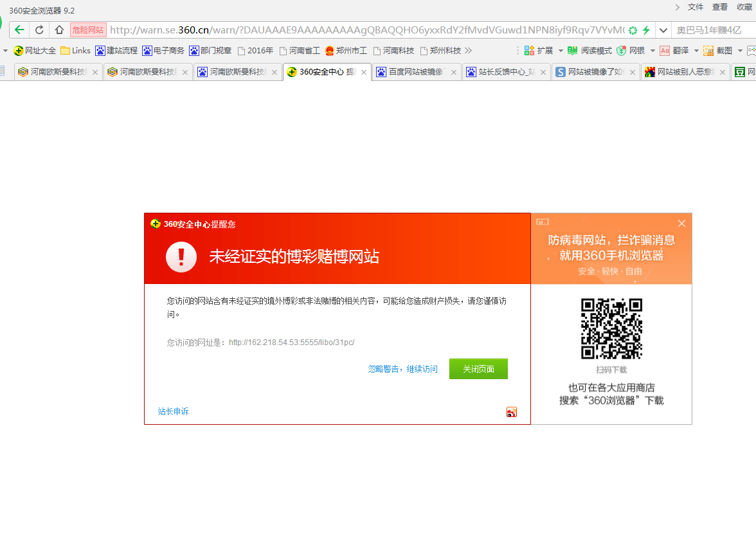Reload the page with the refresh icon
This screenshot has height=534, width=756.
coord(40,30)
